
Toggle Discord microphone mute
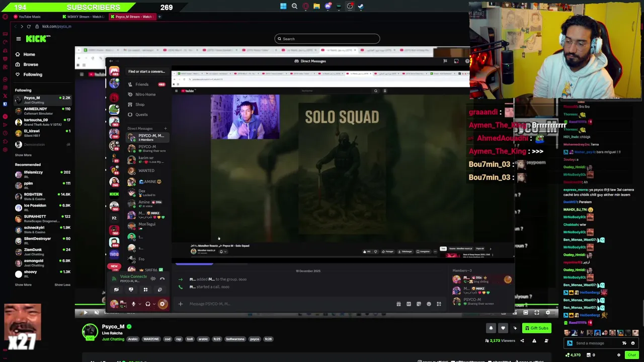click(x=133, y=304)
